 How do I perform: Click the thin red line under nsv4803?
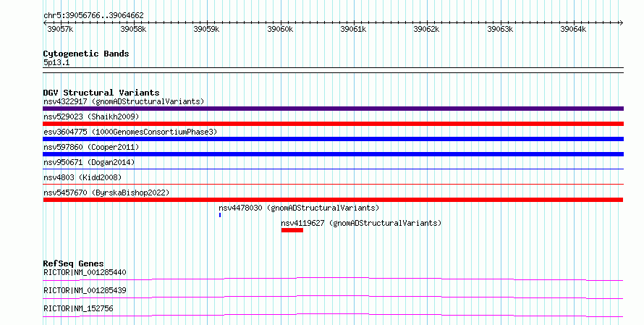coord(333,184)
